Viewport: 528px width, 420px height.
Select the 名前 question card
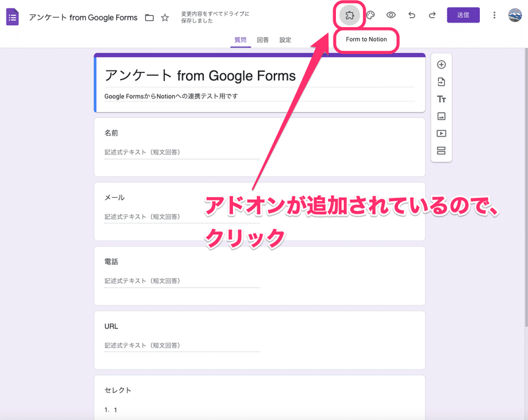pos(259,147)
